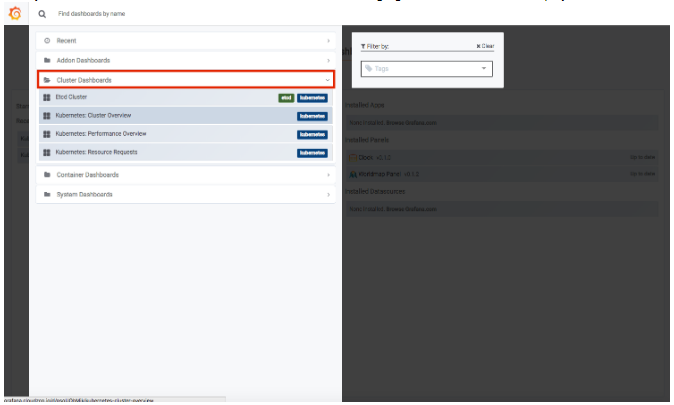This screenshot has height=405, width=674.
Task: Click the Container Dashboards folder icon
Action: pyautogui.click(x=47, y=175)
